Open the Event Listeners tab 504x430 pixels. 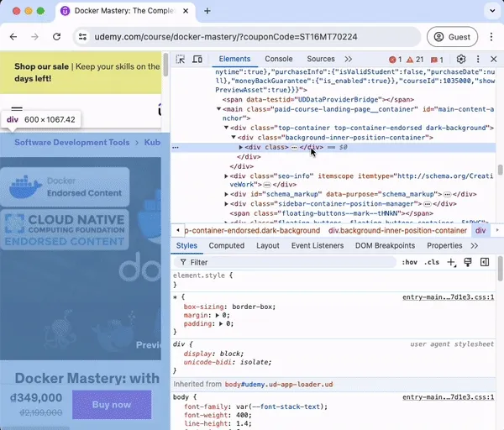point(318,245)
